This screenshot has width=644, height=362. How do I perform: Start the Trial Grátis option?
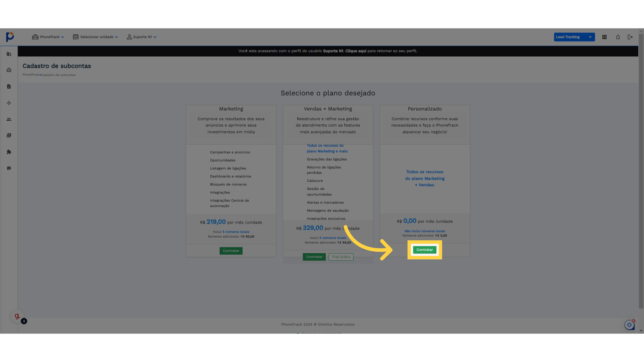341,257
